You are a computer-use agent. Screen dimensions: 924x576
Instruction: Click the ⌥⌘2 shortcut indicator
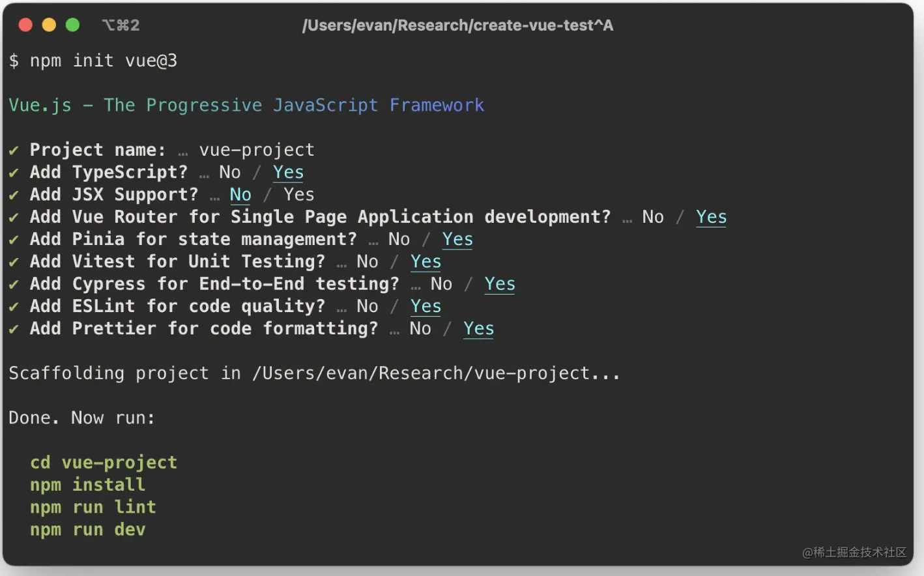tap(121, 25)
